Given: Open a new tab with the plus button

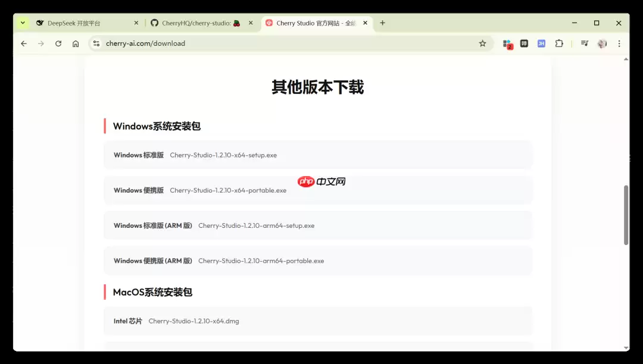Looking at the screenshot, I should point(383,23).
